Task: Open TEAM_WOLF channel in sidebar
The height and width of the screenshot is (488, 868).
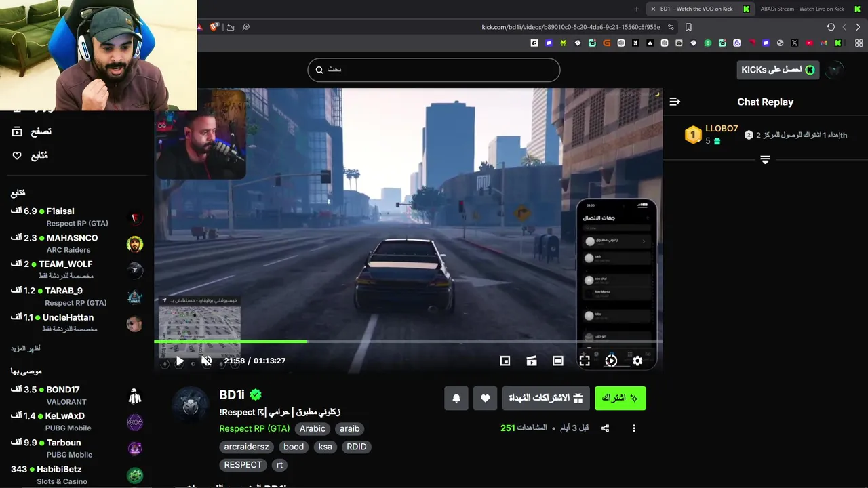Action: (77, 270)
